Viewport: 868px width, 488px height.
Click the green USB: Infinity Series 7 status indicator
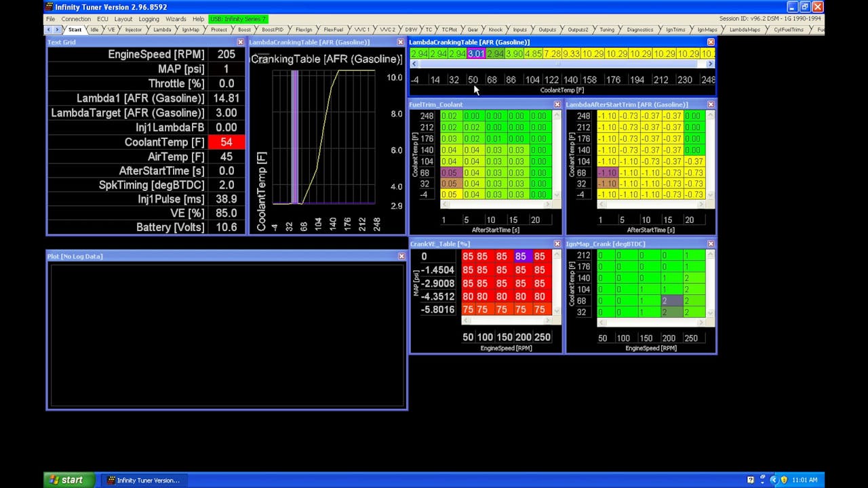tap(237, 19)
